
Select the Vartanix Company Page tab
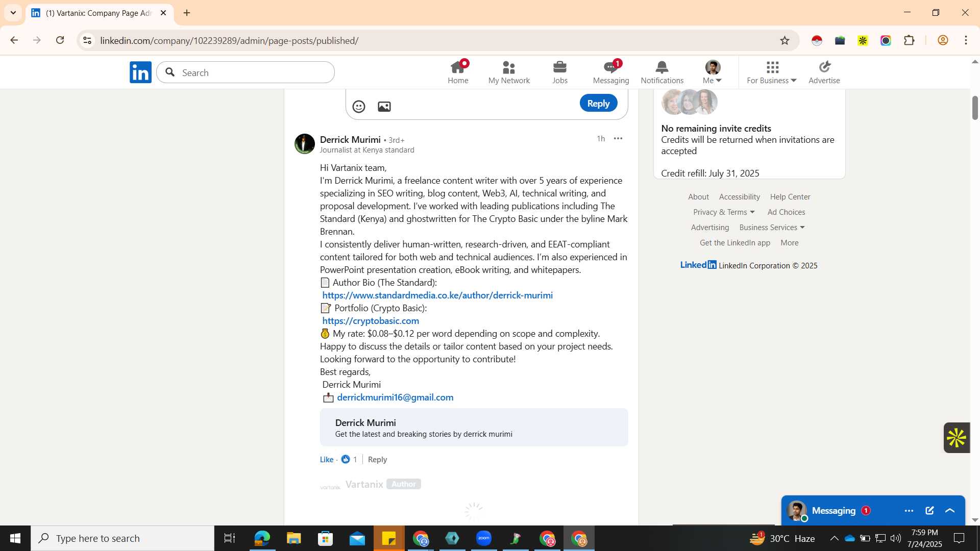(100, 13)
